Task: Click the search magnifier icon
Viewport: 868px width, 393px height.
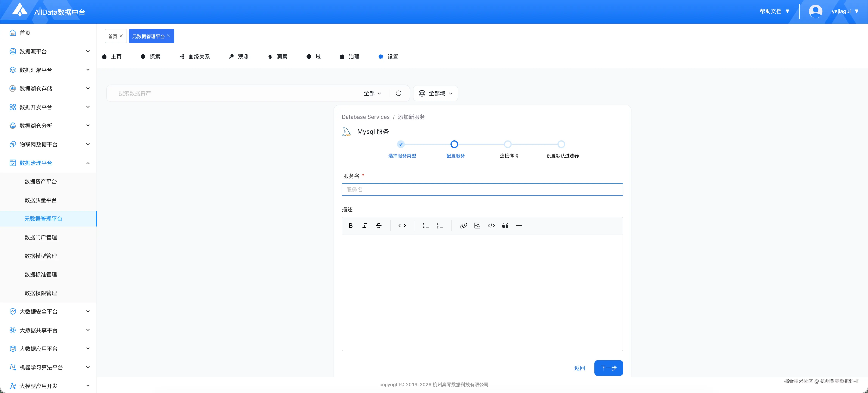Action: tap(399, 93)
